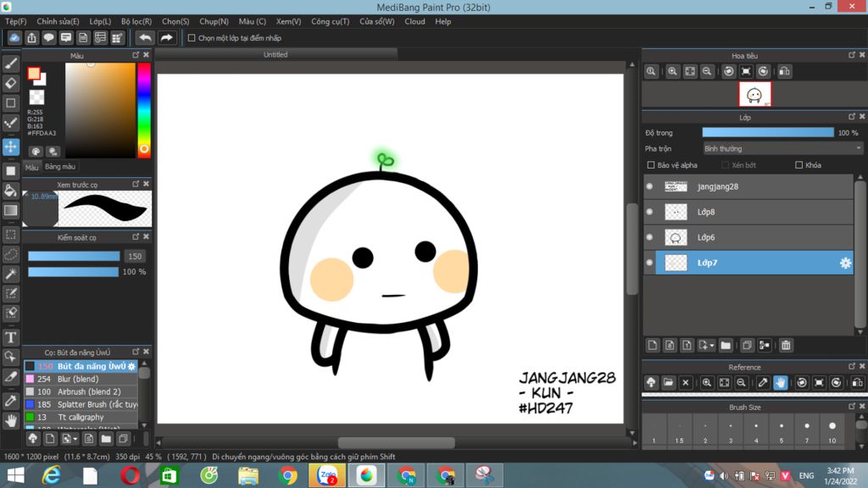Image resolution: width=868 pixels, height=488 pixels.
Task: Choose the Tt calligraphy brush
Action: [x=81, y=417]
